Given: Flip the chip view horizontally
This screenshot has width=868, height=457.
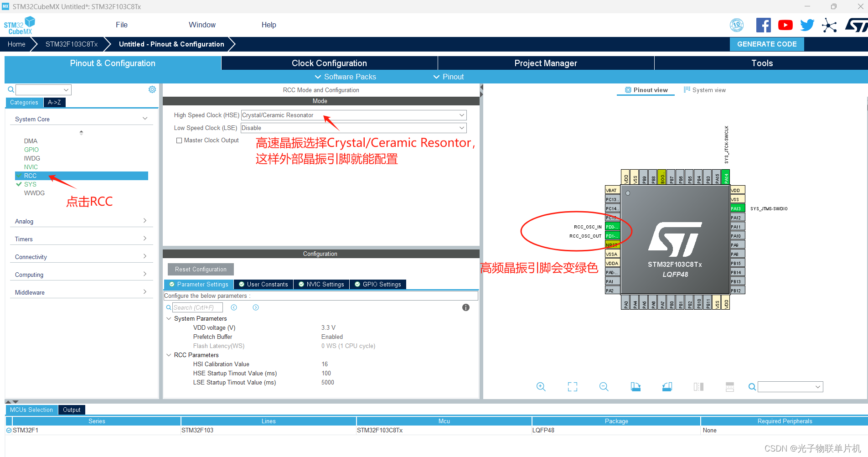Looking at the screenshot, I should tap(698, 387).
